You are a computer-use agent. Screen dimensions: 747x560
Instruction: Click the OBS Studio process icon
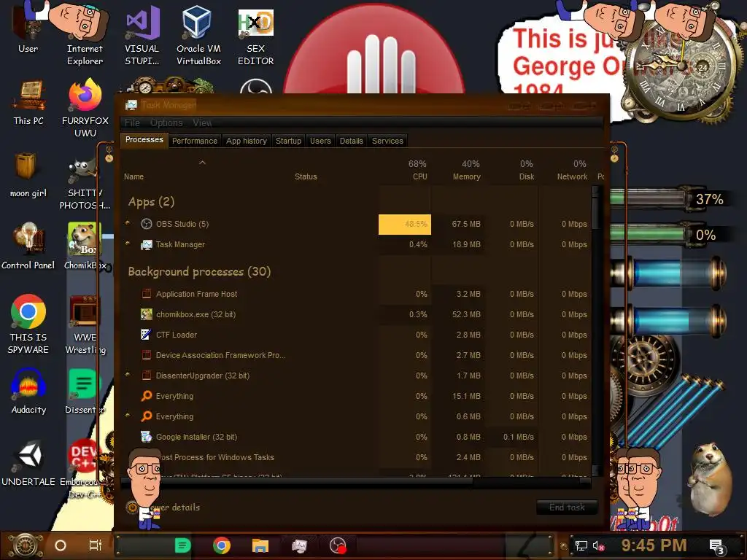point(146,224)
